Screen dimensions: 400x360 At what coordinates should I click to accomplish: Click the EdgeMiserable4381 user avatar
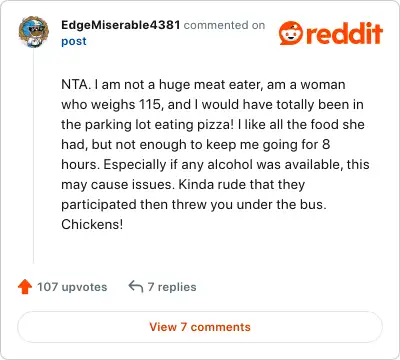[x=33, y=32]
